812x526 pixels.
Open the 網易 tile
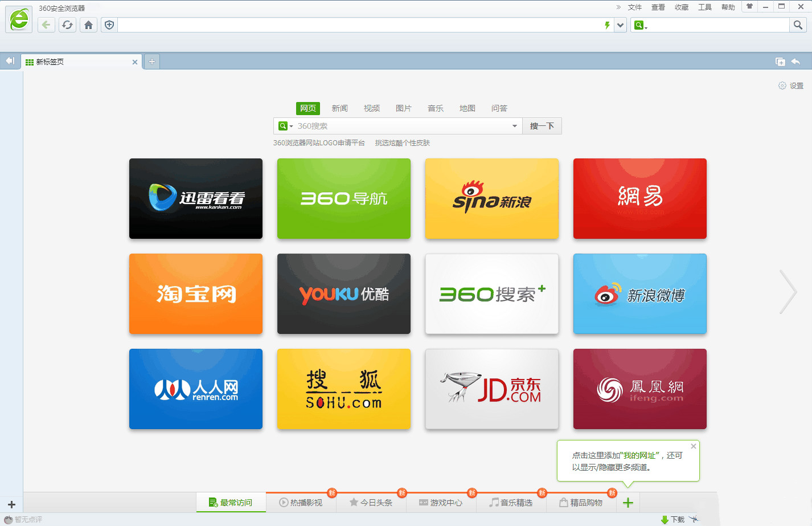640,198
